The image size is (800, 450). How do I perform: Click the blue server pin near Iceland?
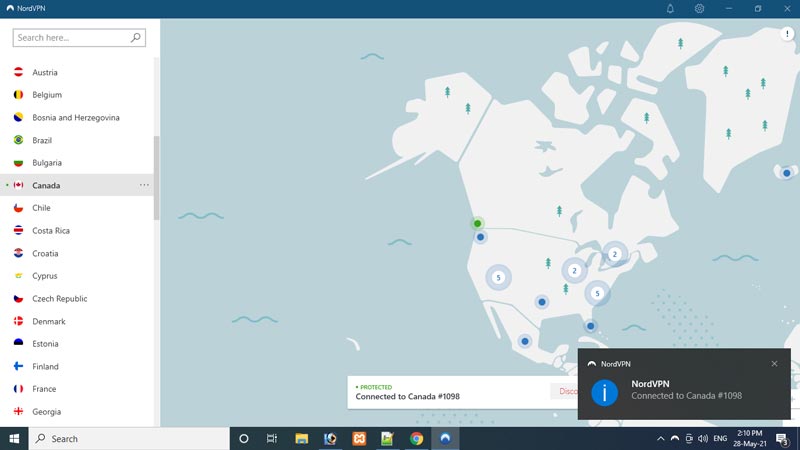click(787, 173)
